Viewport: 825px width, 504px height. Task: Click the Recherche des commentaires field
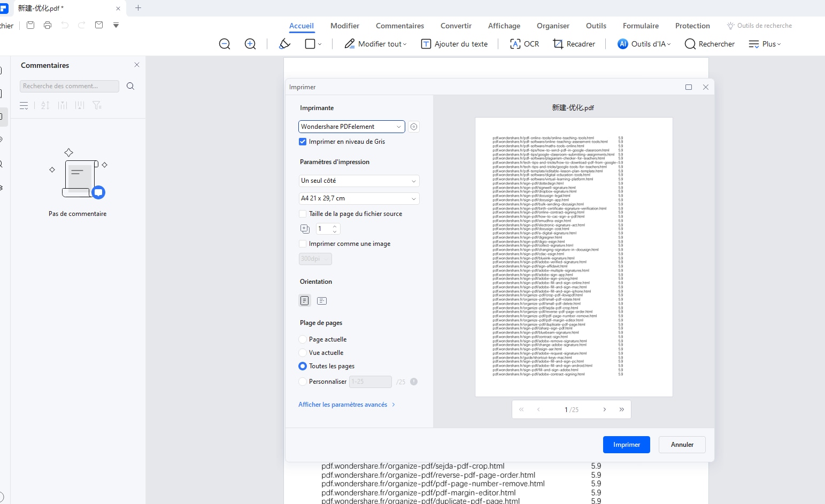pyautogui.click(x=70, y=86)
